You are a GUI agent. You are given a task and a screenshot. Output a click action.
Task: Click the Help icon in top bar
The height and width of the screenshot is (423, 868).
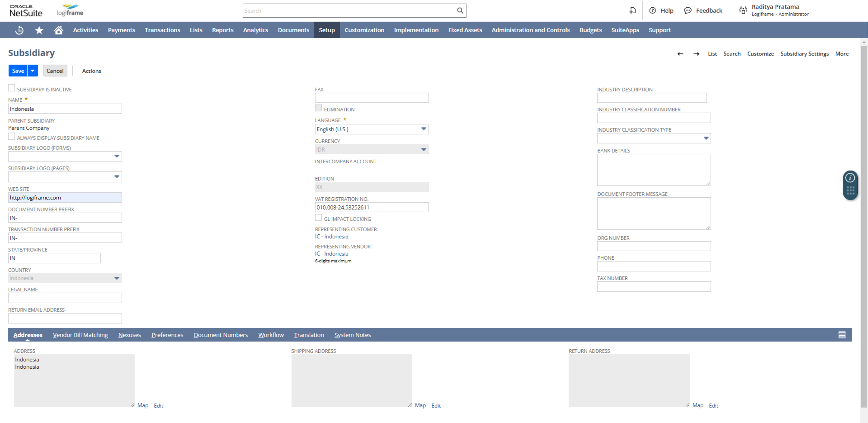651,10
